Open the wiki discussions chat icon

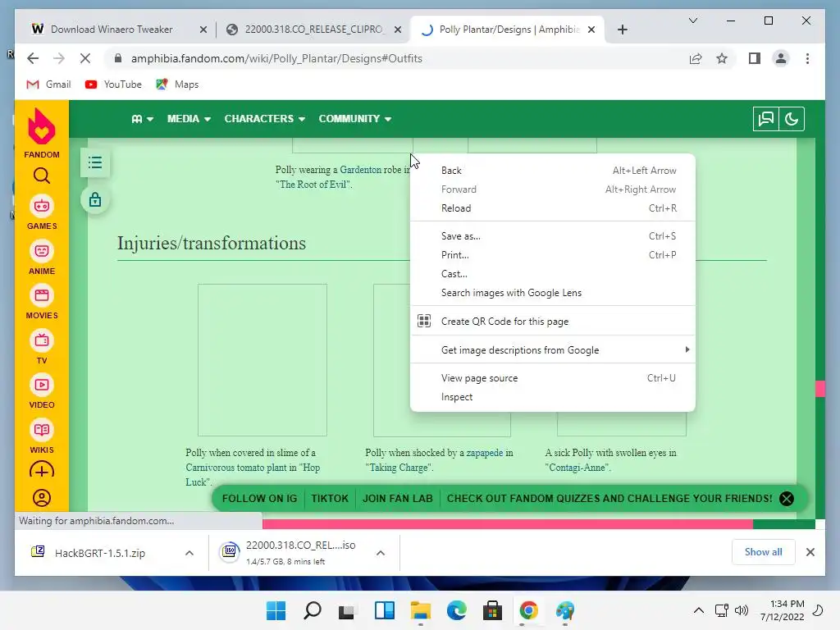765,119
